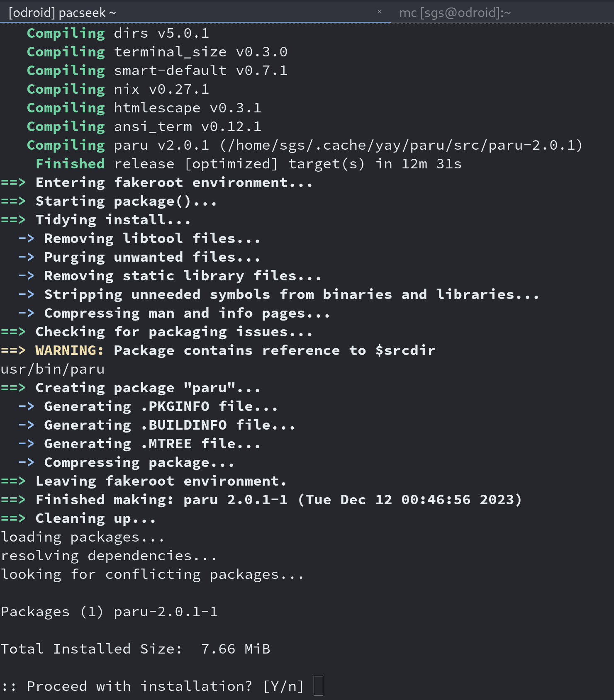Select the Packages (1) paru-2.0.1-1 line

110,611
